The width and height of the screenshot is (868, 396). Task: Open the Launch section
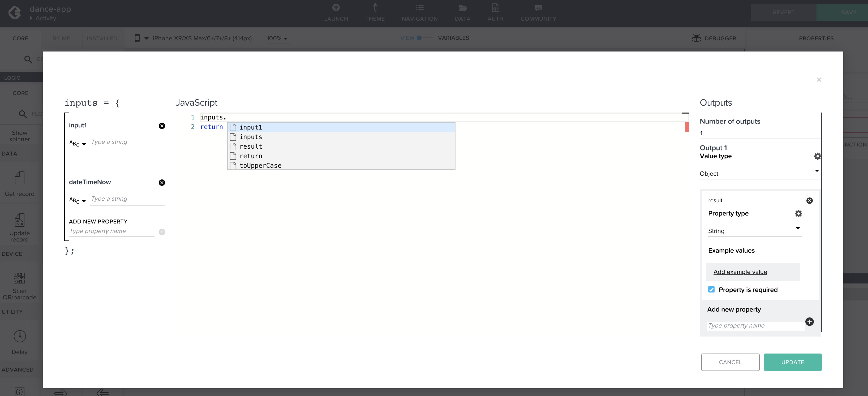click(x=336, y=12)
